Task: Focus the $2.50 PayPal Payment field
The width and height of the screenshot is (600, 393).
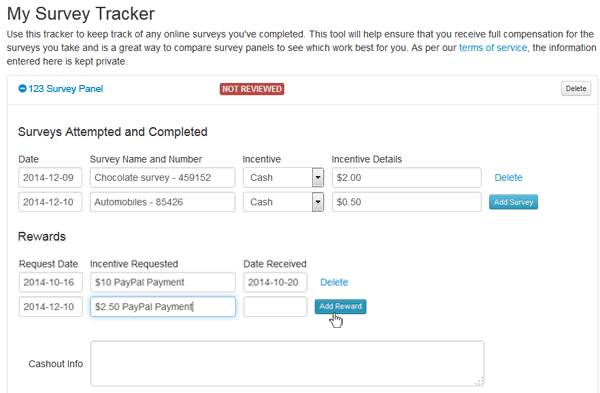Action: [163, 307]
